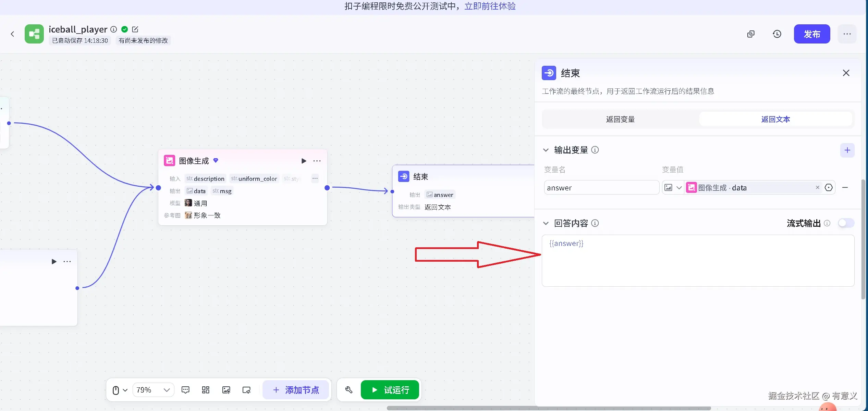Screen dimensions: 868x411
Task: Click the 发布 publish button
Action: (x=812, y=34)
